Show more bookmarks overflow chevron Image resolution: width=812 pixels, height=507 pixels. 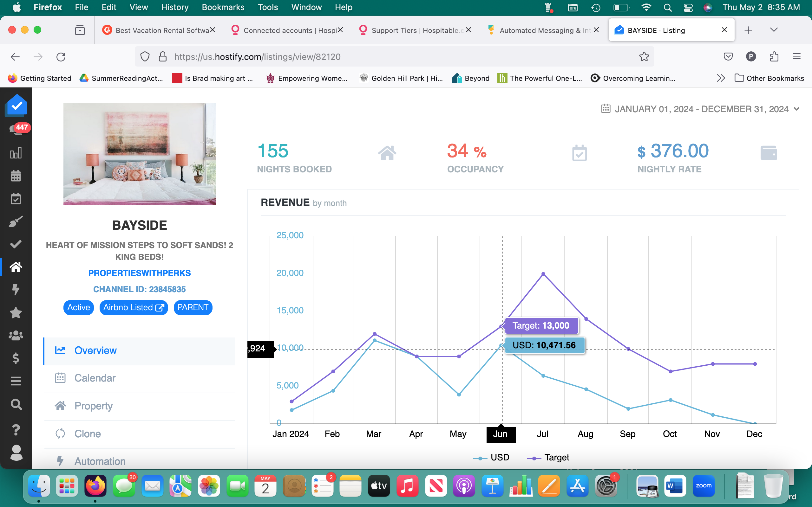click(x=721, y=78)
